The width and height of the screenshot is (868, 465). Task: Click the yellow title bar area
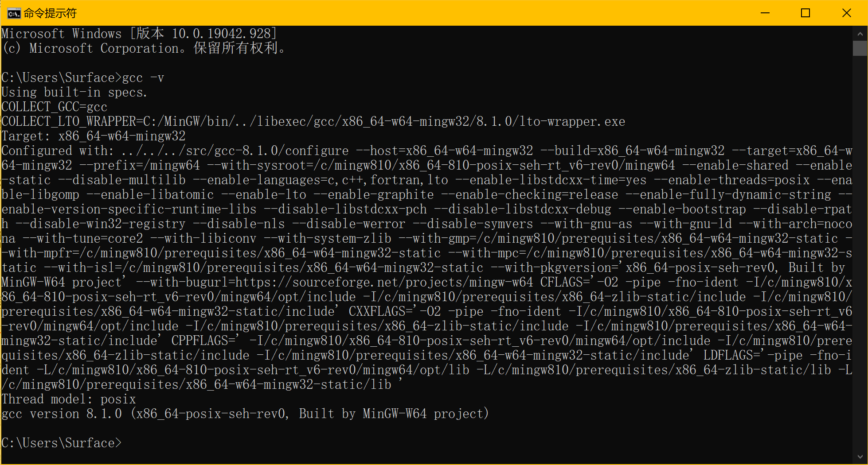point(399,13)
